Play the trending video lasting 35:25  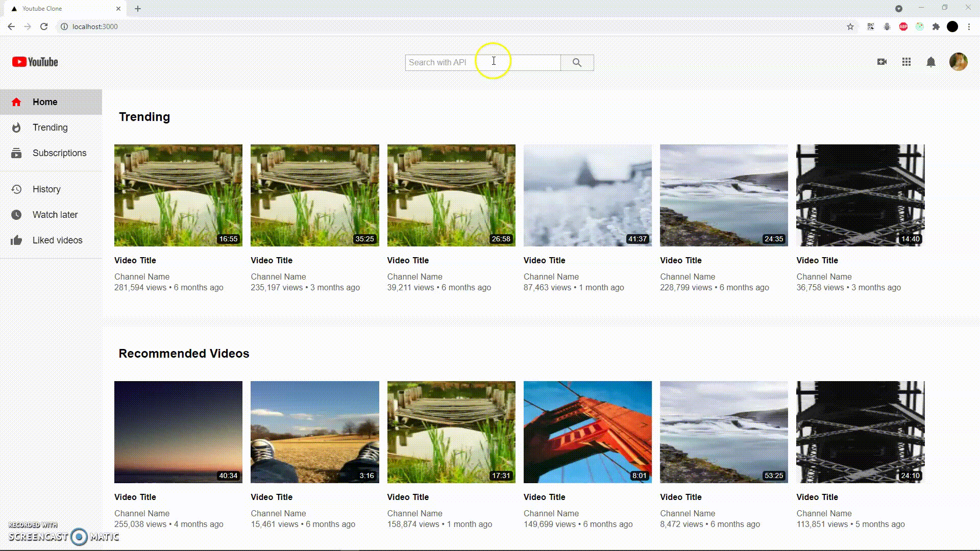pos(315,195)
